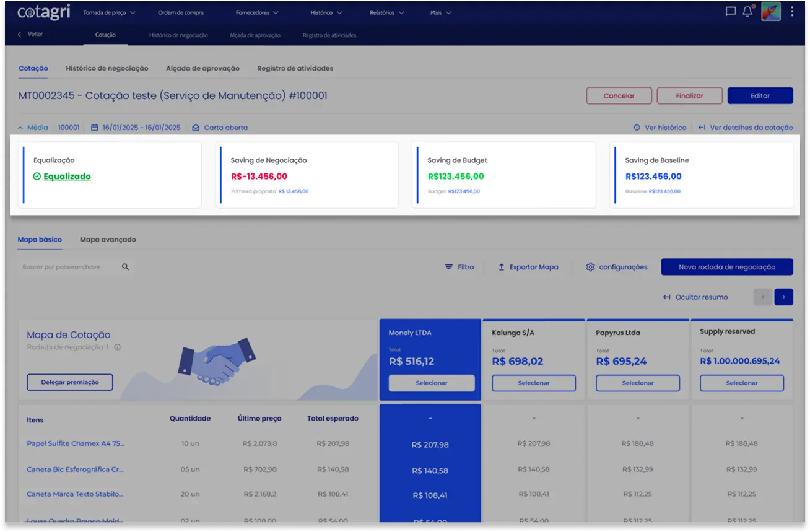The height and width of the screenshot is (532, 810).
Task: Open the Relatórios dropdown menu
Action: click(x=386, y=12)
